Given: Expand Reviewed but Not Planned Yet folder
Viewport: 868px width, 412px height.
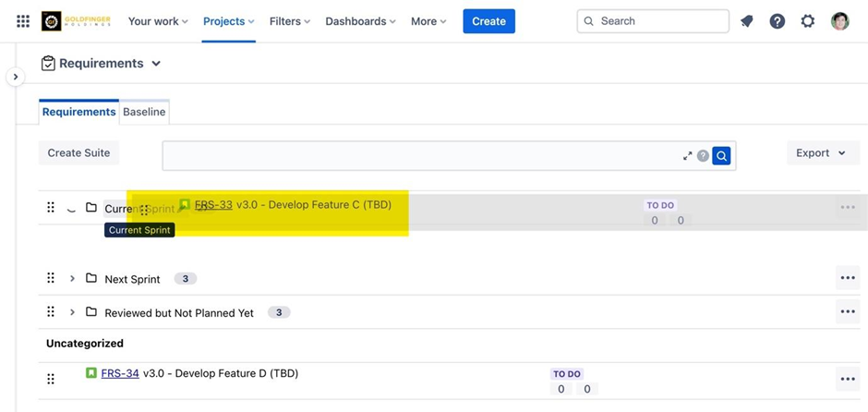Looking at the screenshot, I should [x=72, y=312].
